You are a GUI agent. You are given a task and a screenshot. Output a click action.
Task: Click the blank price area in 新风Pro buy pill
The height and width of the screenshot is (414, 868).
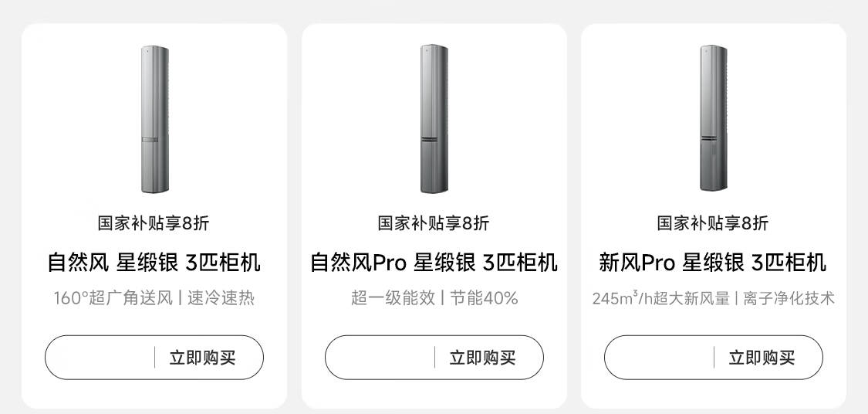660,358
